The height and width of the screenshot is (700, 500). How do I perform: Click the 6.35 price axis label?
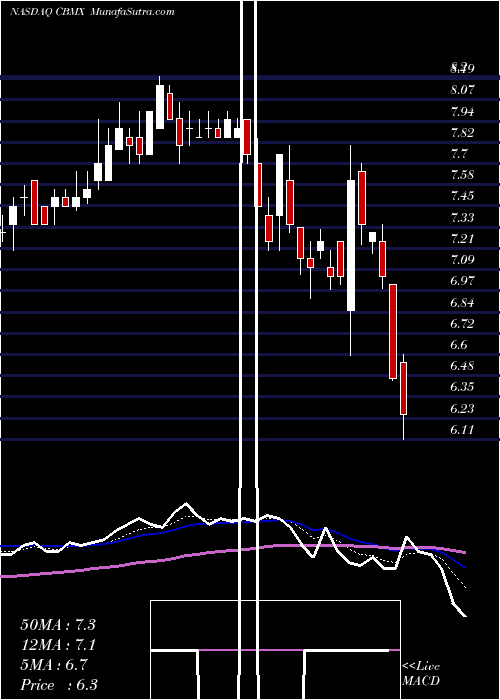point(462,387)
